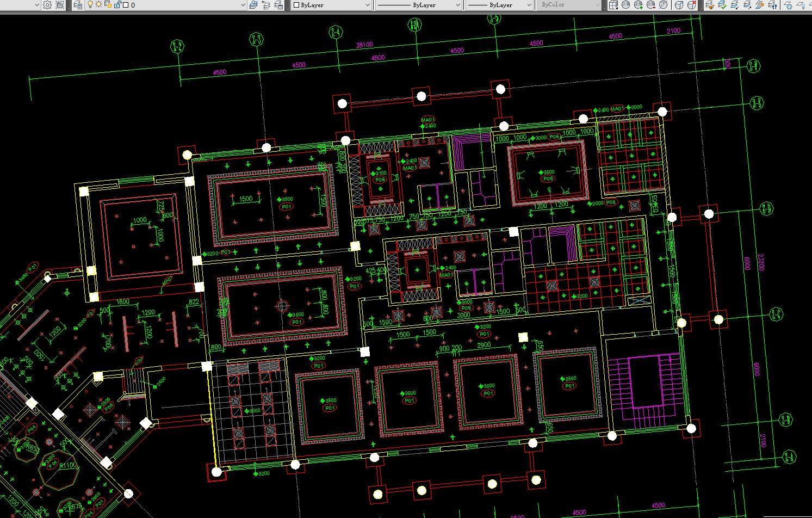
Task: Select the 2D Wireframe visual style icon
Action: coord(613,5)
